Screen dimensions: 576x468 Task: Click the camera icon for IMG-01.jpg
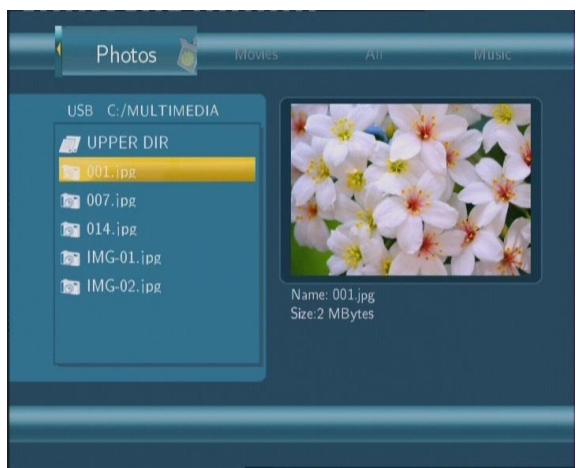point(70,259)
